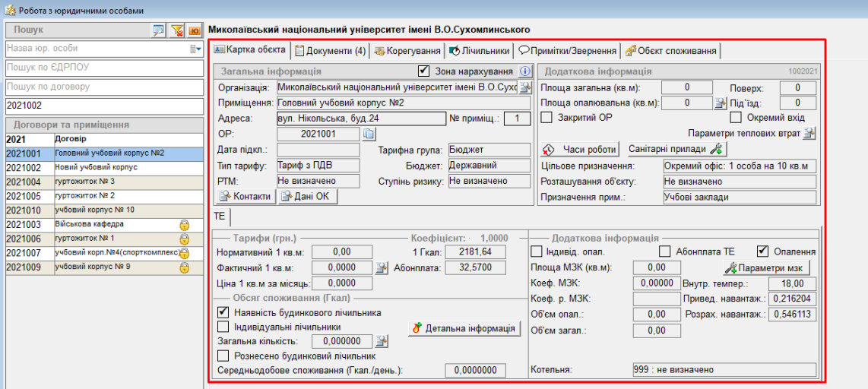Tick the Індивідуальні лічильники checkbox
The image size is (868, 389).
(223, 327)
